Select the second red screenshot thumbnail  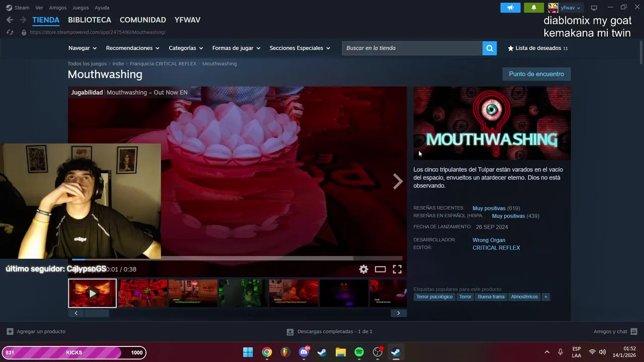tap(142, 293)
